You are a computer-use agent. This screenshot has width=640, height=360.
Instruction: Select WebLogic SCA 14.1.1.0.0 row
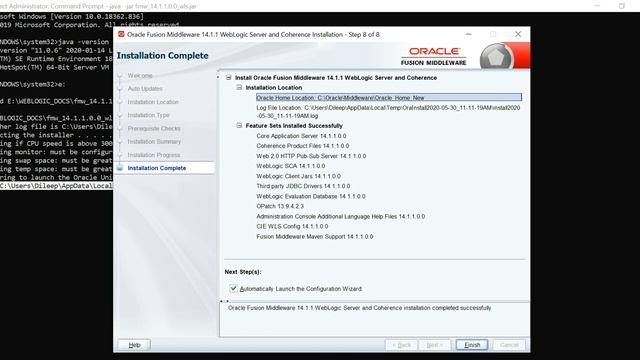coord(291,166)
